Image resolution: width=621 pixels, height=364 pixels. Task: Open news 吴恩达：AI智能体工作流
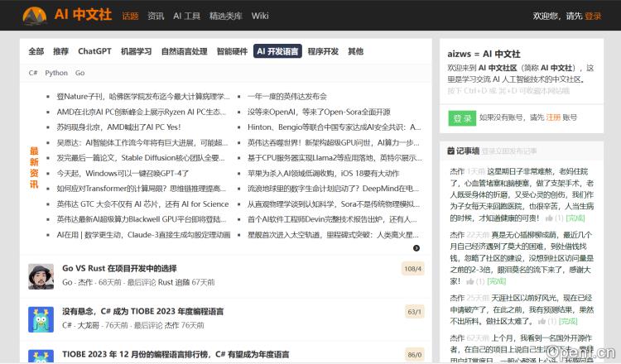coord(142,142)
